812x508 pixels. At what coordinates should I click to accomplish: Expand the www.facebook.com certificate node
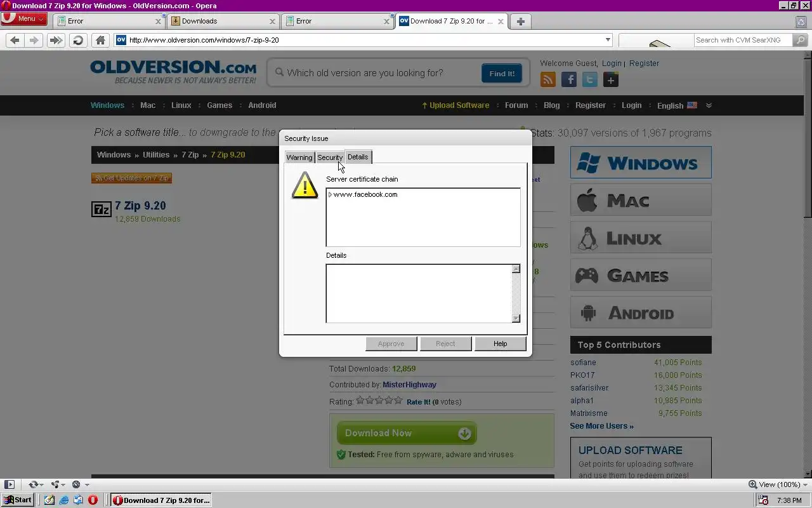coord(330,195)
